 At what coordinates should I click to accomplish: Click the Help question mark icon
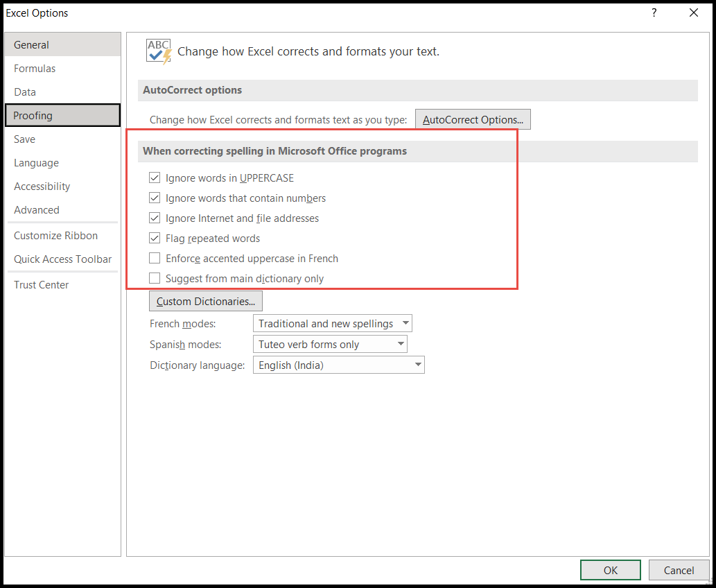(x=654, y=12)
